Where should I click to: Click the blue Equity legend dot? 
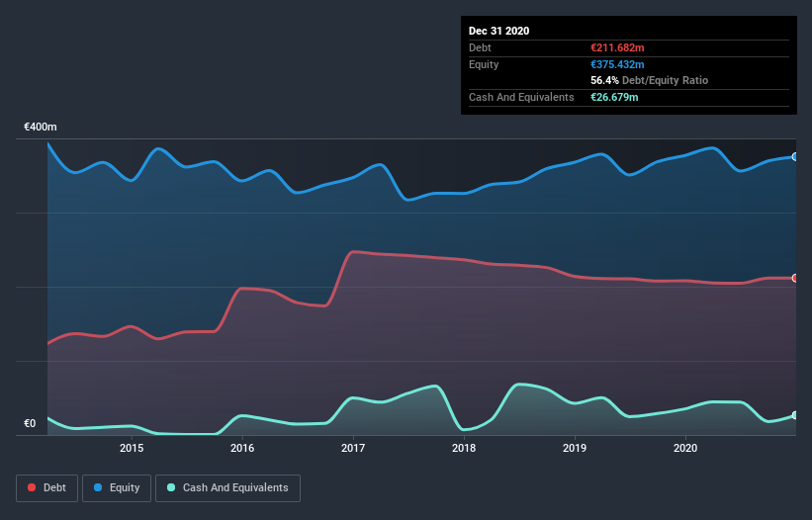point(98,487)
